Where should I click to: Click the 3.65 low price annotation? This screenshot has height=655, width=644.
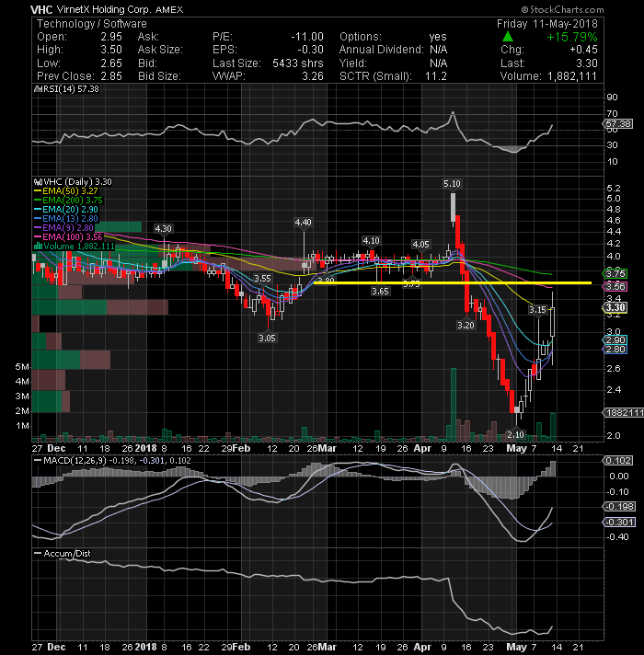pyautogui.click(x=380, y=291)
